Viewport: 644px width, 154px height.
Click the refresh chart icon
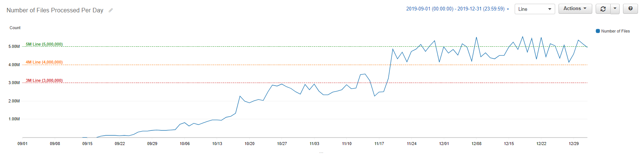603,9
